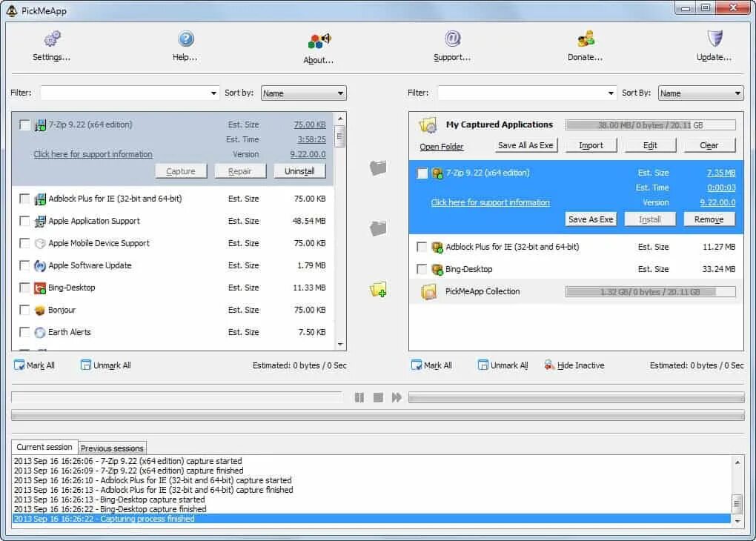Click the Clear button

[709, 145]
